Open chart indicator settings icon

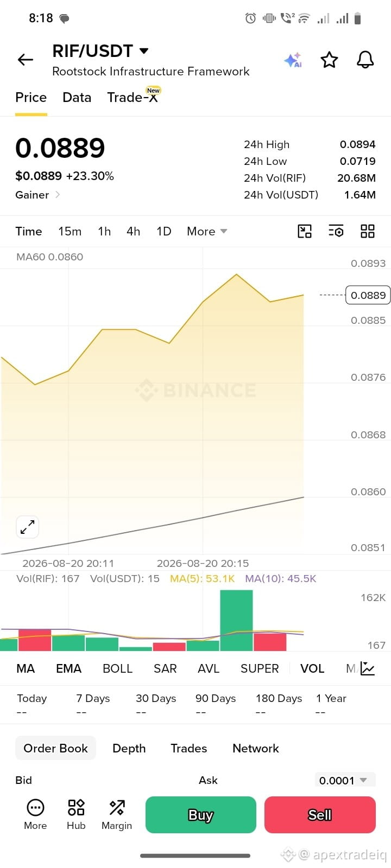click(x=336, y=232)
